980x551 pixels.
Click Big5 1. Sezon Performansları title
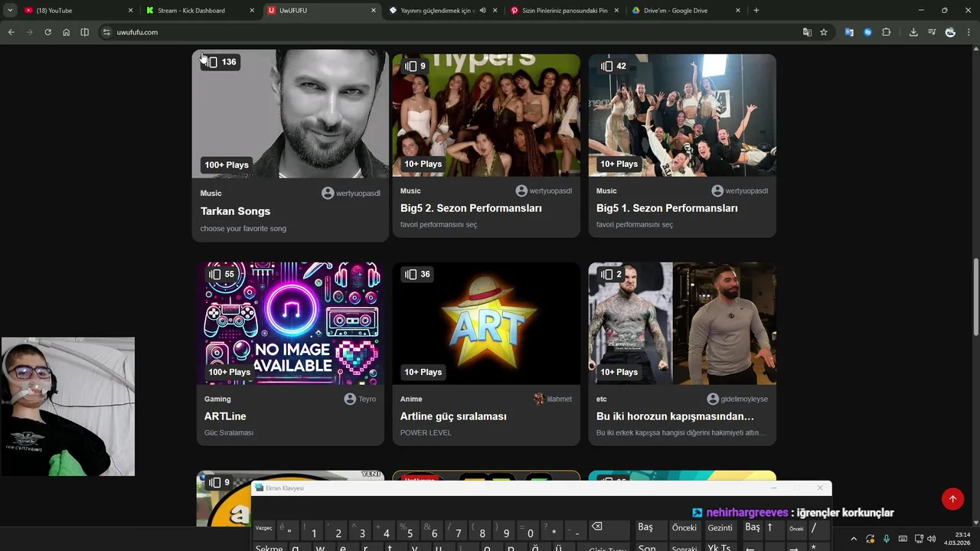pyautogui.click(x=667, y=208)
